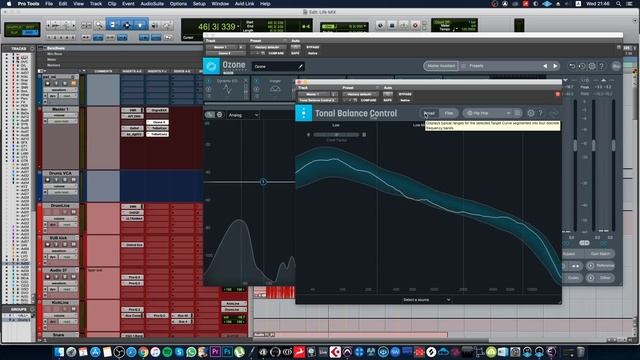Open the target curve list menu button

tap(517, 113)
